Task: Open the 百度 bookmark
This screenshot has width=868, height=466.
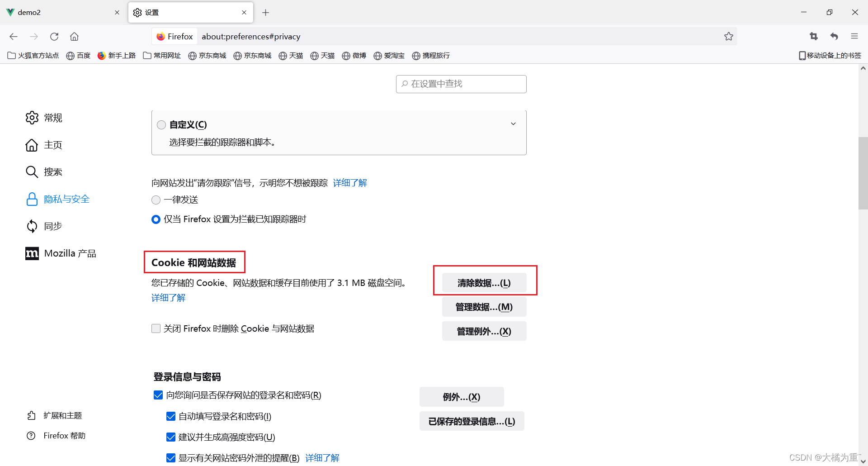Action: point(78,56)
